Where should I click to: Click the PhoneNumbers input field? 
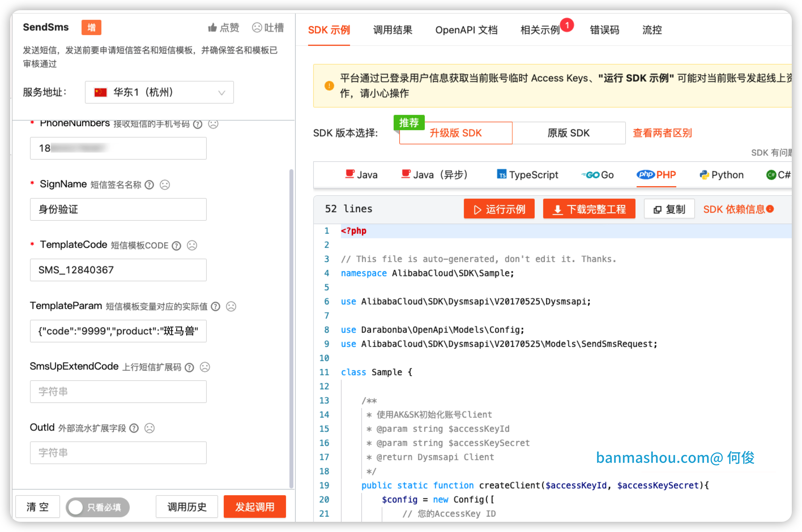tap(118, 148)
